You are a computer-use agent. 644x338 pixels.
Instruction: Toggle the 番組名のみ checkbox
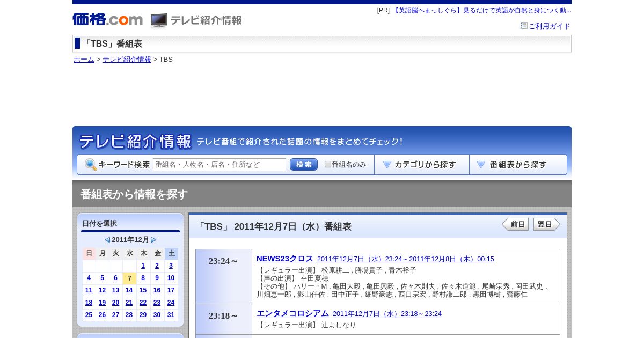pos(328,164)
